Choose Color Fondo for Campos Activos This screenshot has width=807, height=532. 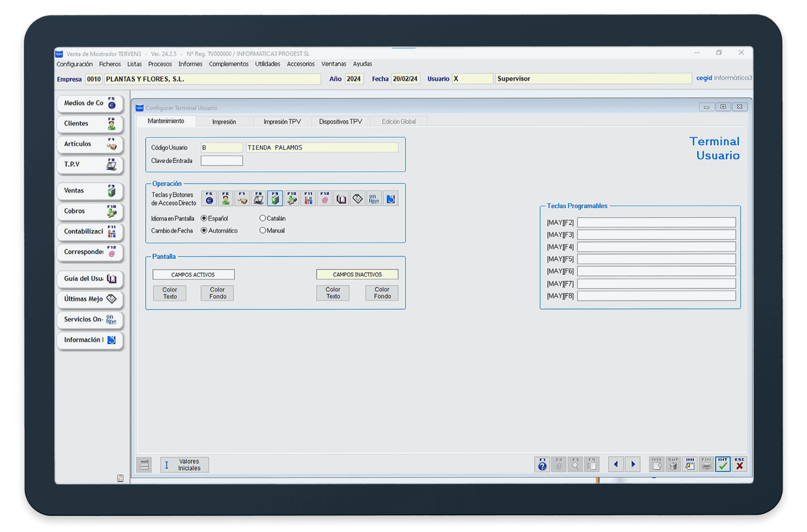coord(217,293)
